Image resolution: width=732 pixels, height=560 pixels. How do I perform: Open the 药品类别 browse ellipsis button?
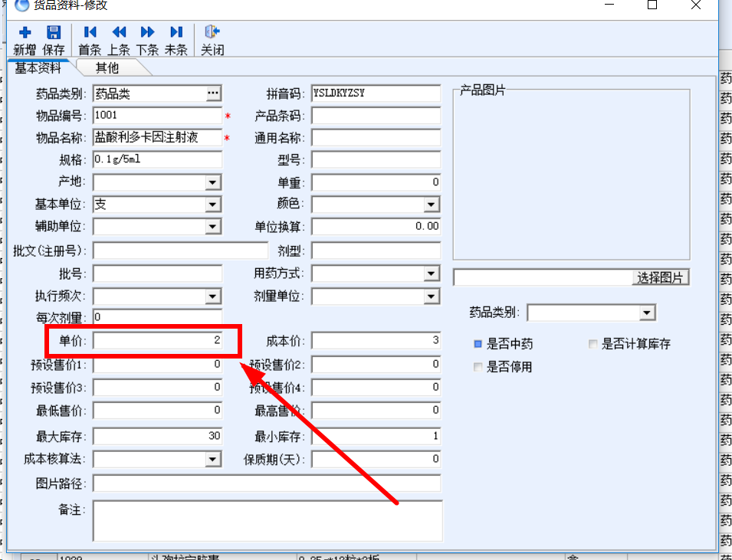(x=213, y=93)
